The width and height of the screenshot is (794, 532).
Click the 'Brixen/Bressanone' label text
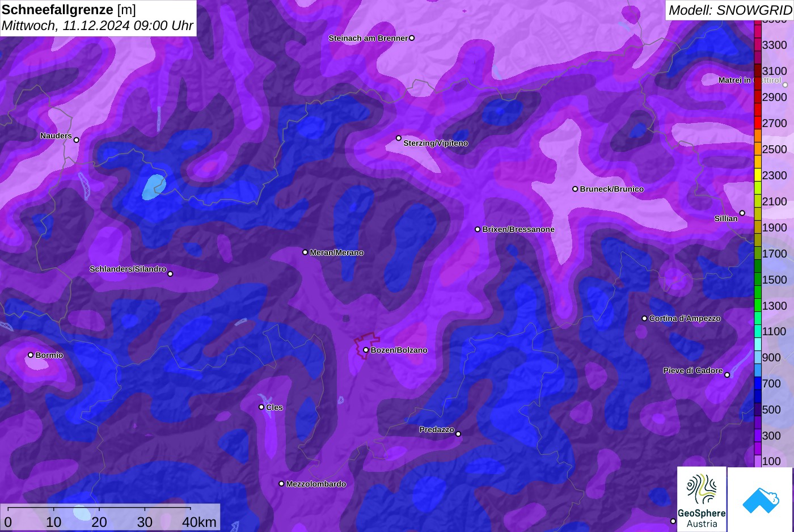click(518, 229)
